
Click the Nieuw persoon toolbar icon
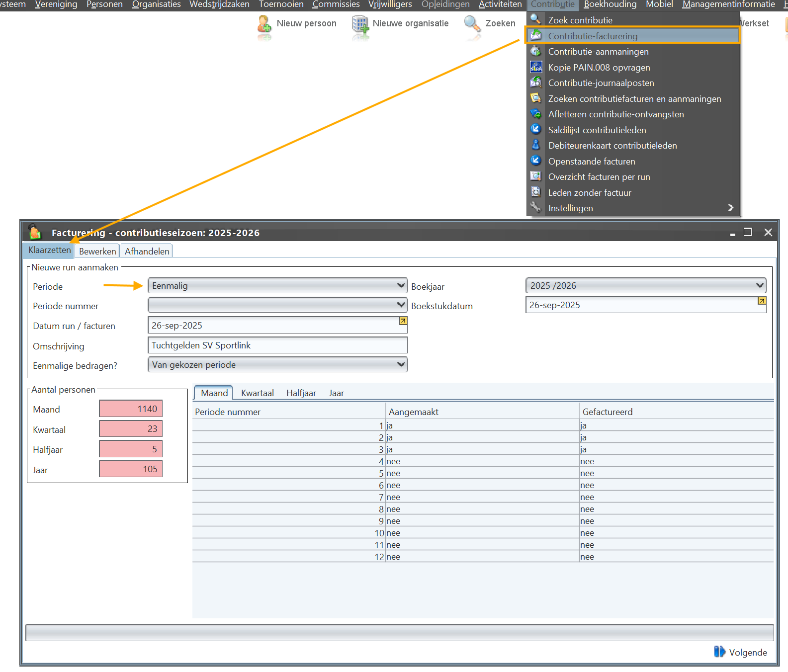264,24
